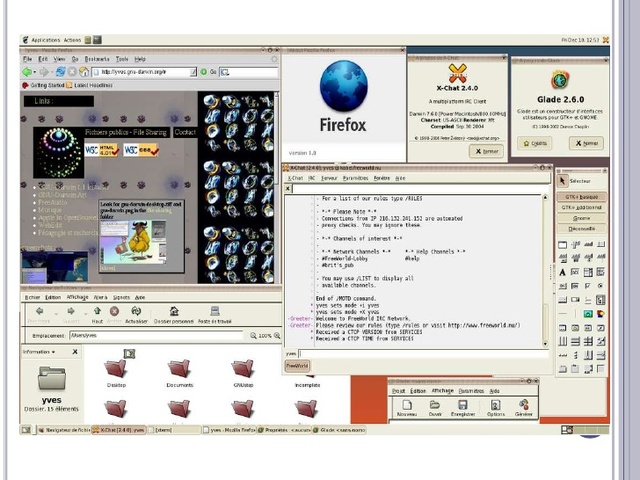The width and height of the screenshot is (640, 480).
Task: Open the X-Chat Serveur menu
Action: click(x=329, y=178)
